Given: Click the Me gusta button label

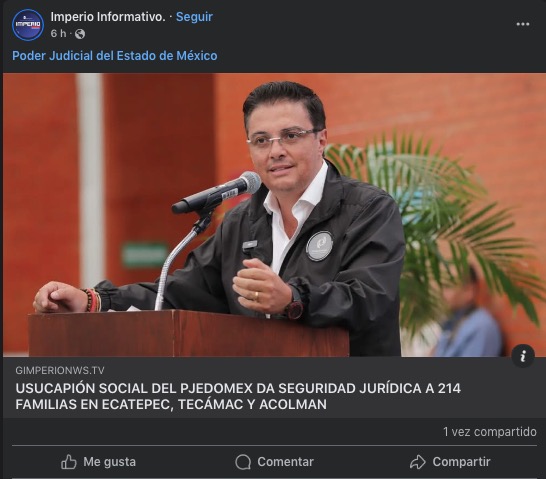Looking at the screenshot, I should (x=109, y=462).
